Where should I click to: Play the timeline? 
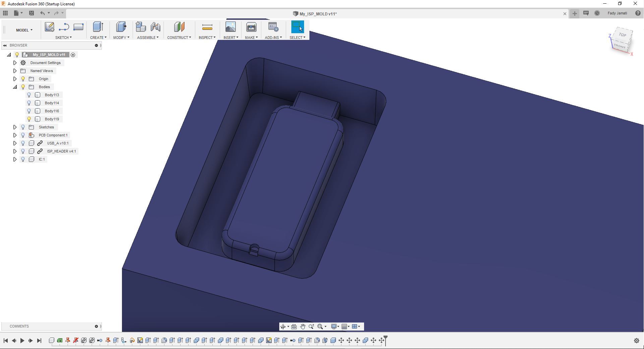pyautogui.click(x=22, y=341)
